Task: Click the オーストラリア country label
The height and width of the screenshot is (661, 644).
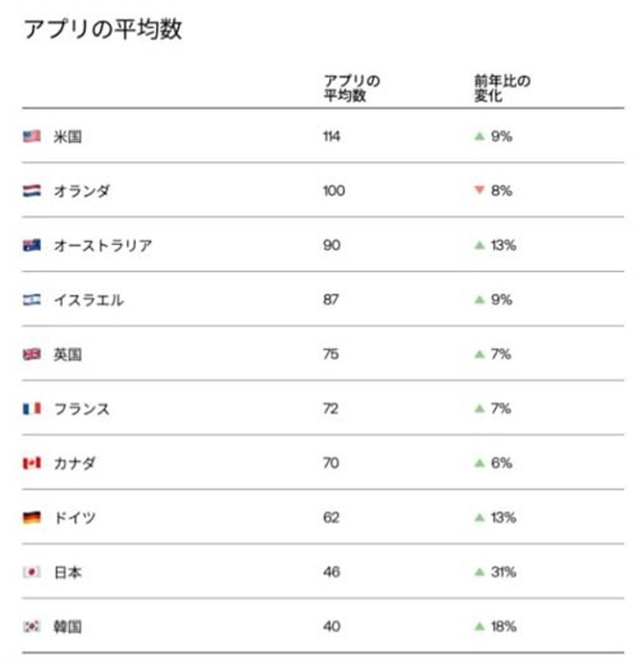Action: click(x=103, y=246)
